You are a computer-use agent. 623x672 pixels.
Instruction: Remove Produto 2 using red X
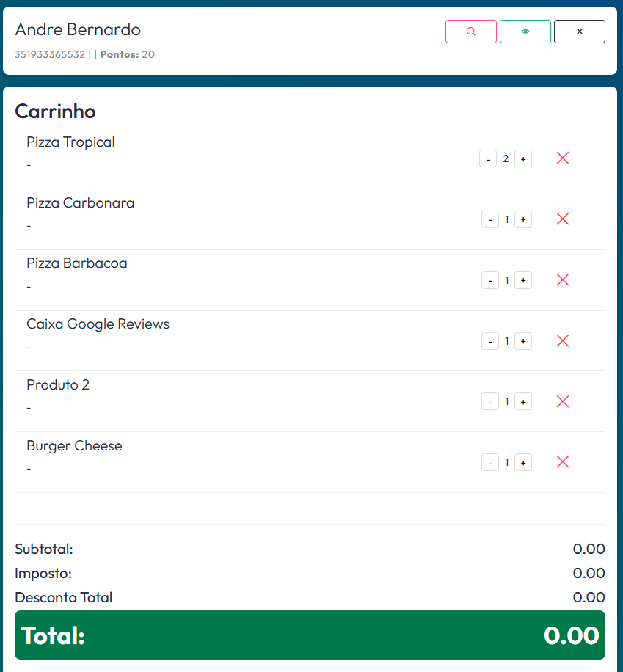563,401
